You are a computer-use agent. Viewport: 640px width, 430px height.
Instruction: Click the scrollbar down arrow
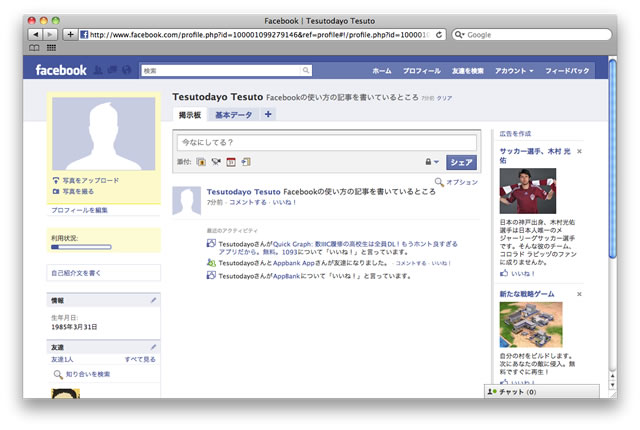tap(612, 385)
